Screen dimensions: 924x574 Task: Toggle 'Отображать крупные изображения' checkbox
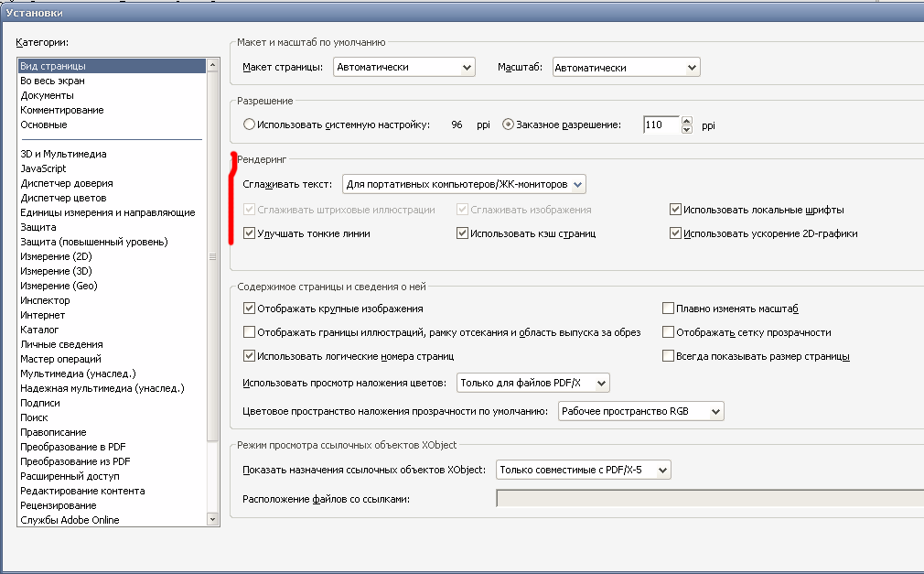(x=249, y=309)
